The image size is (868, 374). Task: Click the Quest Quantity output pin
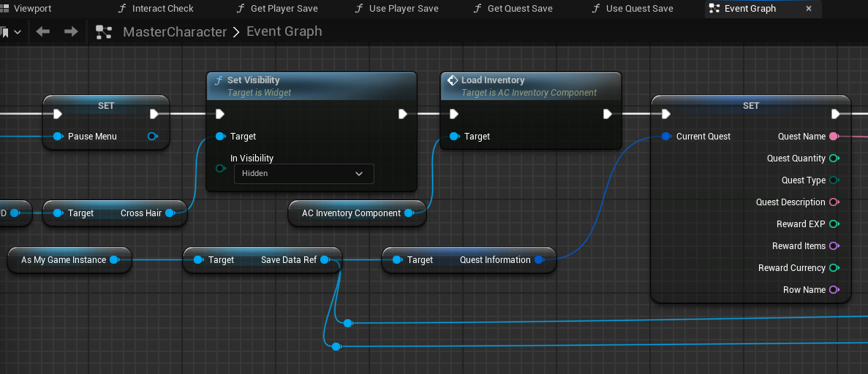coord(834,159)
